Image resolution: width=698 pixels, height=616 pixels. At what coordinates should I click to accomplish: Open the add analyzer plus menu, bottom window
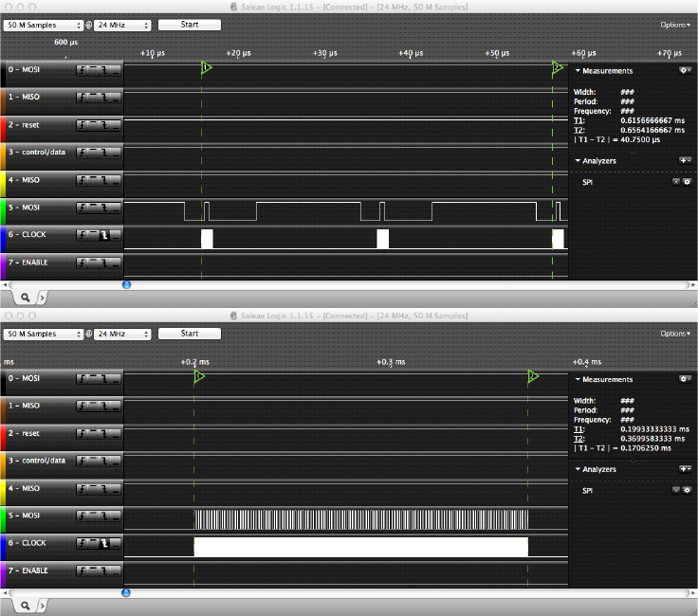(x=685, y=469)
